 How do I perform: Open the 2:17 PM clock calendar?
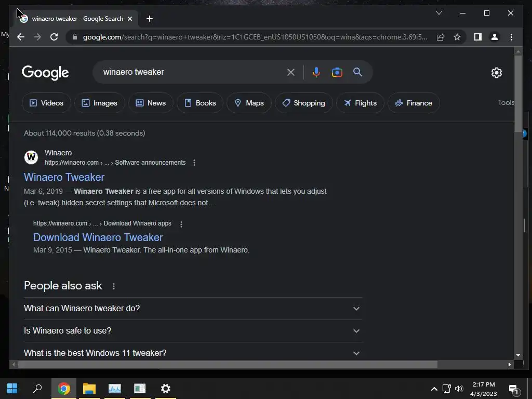tap(484, 389)
